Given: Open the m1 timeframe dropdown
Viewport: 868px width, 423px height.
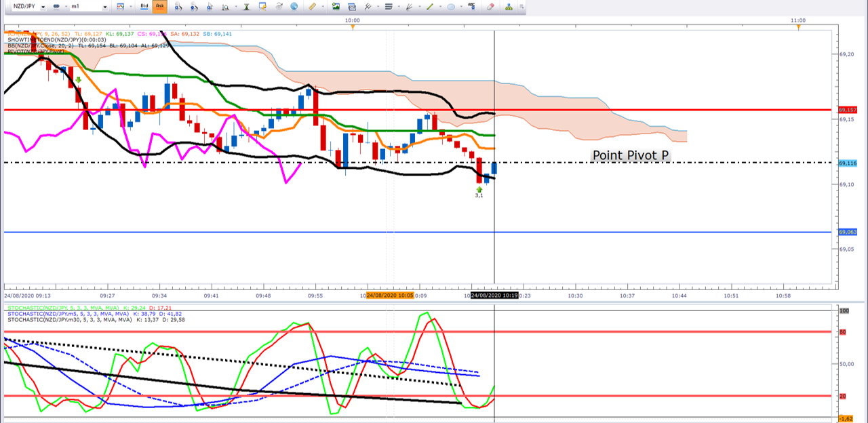Looking at the screenshot, I should click(105, 6).
